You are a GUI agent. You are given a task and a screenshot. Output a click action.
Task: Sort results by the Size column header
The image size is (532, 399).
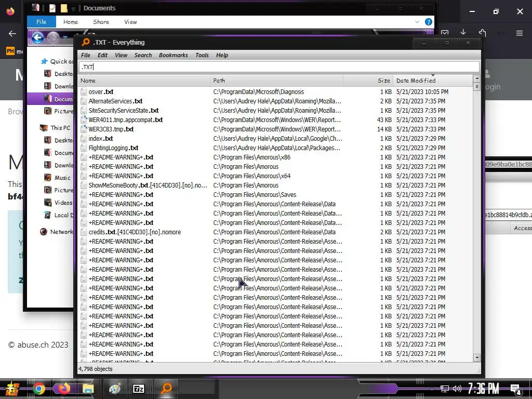pyautogui.click(x=368, y=81)
